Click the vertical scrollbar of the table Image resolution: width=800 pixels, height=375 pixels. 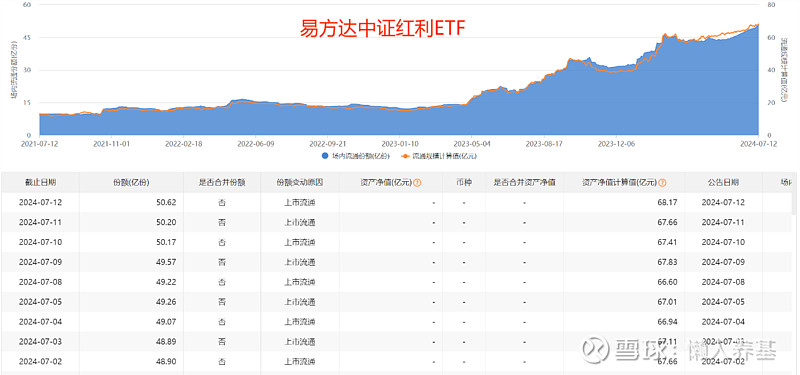[x=793, y=204]
